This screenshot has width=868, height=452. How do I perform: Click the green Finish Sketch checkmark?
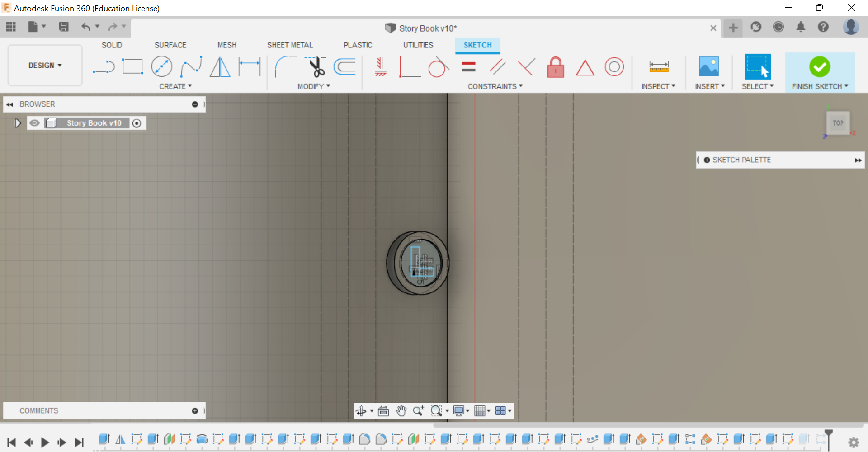[x=820, y=67]
